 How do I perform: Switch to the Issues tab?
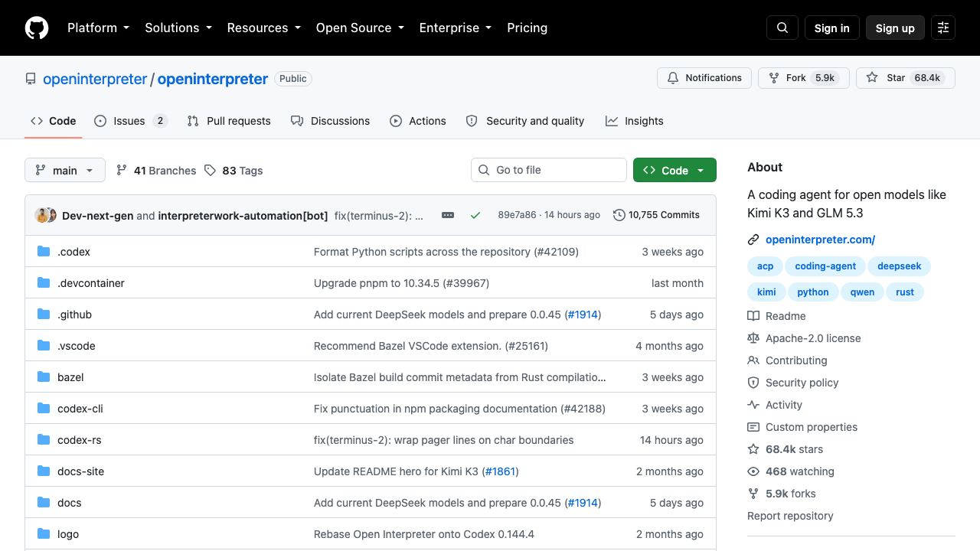tap(131, 121)
